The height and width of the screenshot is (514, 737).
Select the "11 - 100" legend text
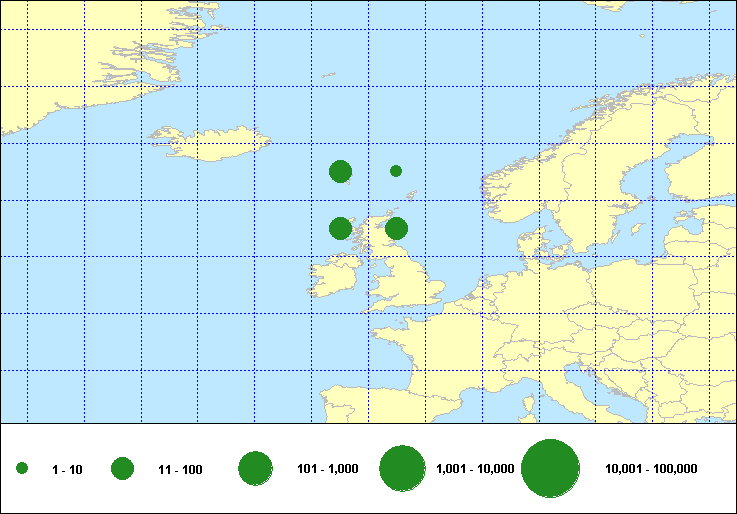tap(180, 469)
